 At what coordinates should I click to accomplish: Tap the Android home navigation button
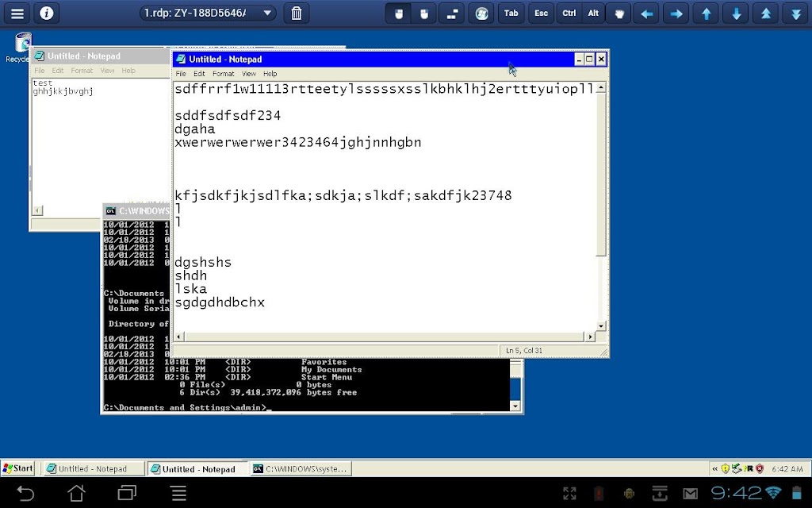(77, 492)
